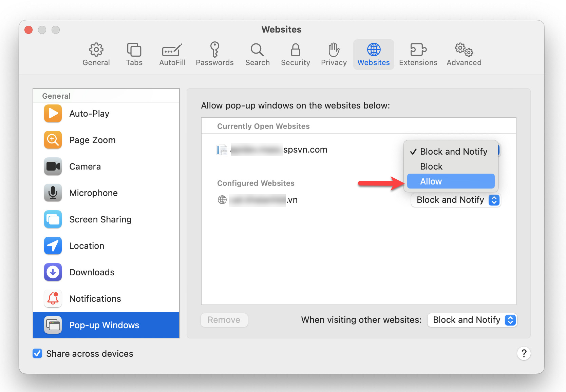This screenshot has width=566, height=392.
Task: Choose the checked Block and Notify option
Action: (453, 152)
